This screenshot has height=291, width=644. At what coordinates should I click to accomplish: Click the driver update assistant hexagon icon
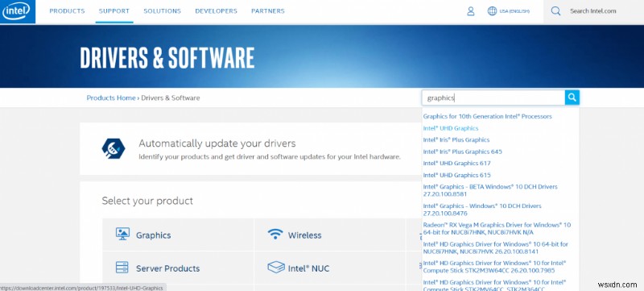tap(114, 149)
